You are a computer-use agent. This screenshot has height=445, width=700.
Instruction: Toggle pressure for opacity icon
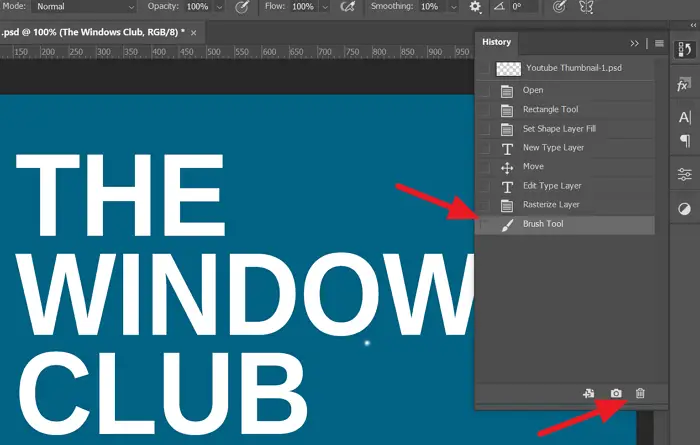tap(242, 7)
